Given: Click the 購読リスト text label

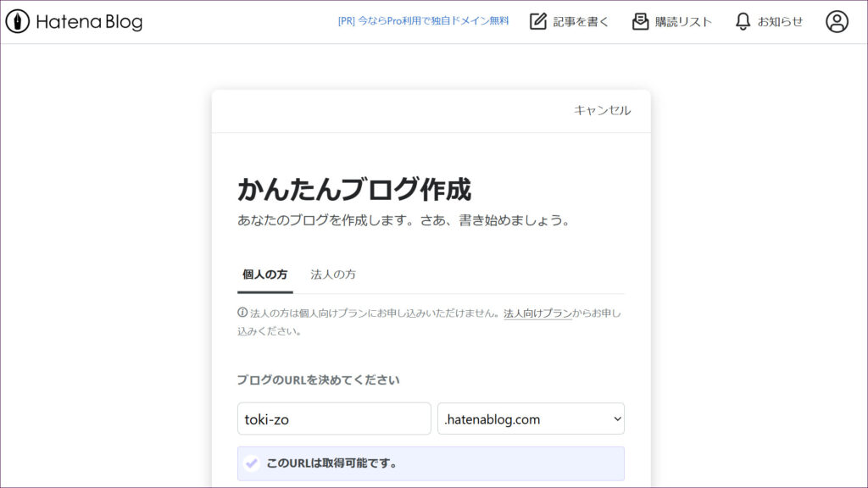Looking at the screenshot, I should (x=683, y=22).
